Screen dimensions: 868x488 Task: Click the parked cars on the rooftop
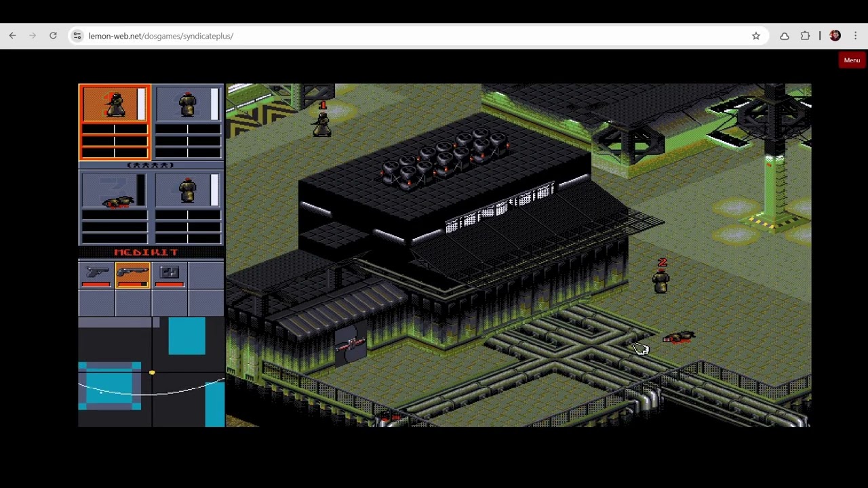(x=444, y=158)
